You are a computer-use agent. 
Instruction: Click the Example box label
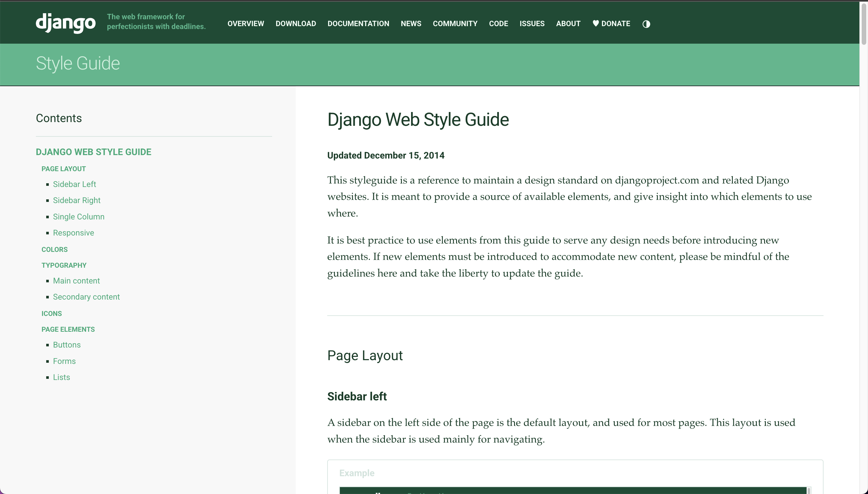tap(357, 473)
